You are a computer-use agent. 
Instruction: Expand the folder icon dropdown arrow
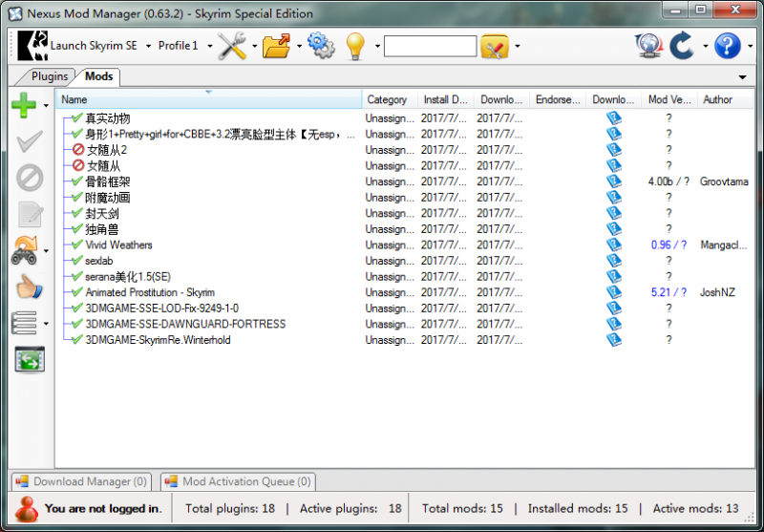pyautogui.click(x=299, y=46)
